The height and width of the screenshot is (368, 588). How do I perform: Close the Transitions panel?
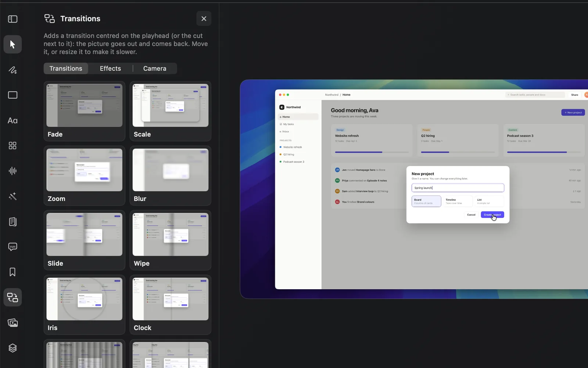pyautogui.click(x=204, y=18)
